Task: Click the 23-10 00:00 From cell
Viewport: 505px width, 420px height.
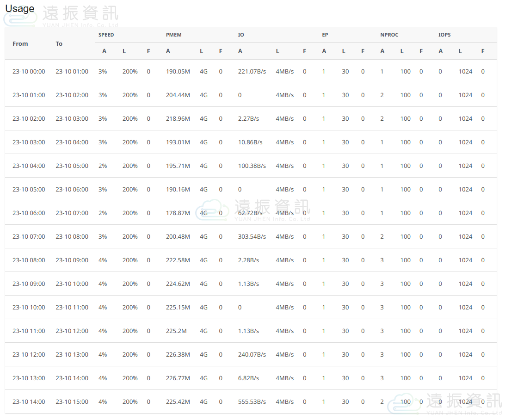Action: [29, 71]
